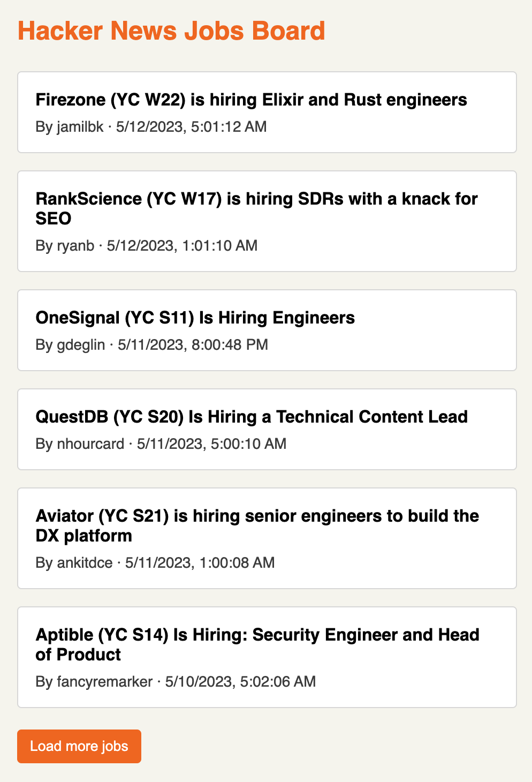Image resolution: width=532 pixels, height=782 pixels.
Task: Click the 5/11/2023, 8:00:48 PM timestamp
Action: (x=193, y=344)
